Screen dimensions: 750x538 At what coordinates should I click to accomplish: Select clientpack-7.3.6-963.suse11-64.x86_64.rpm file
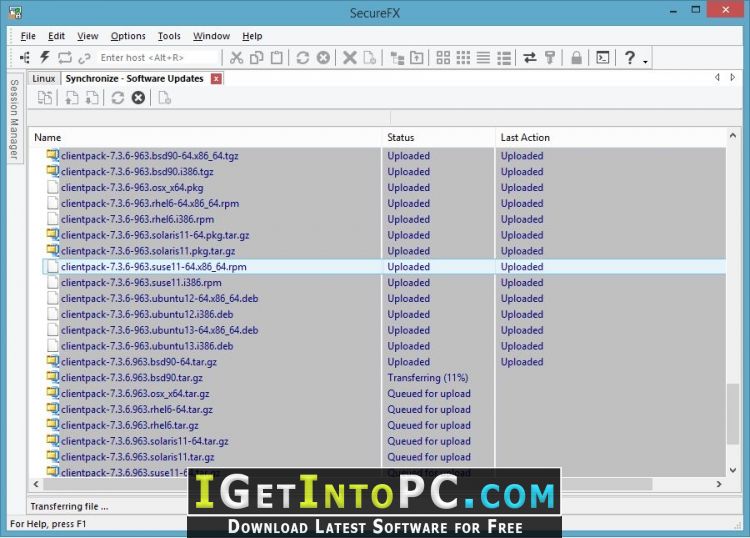pyautogui.click(x=153, y=267)
